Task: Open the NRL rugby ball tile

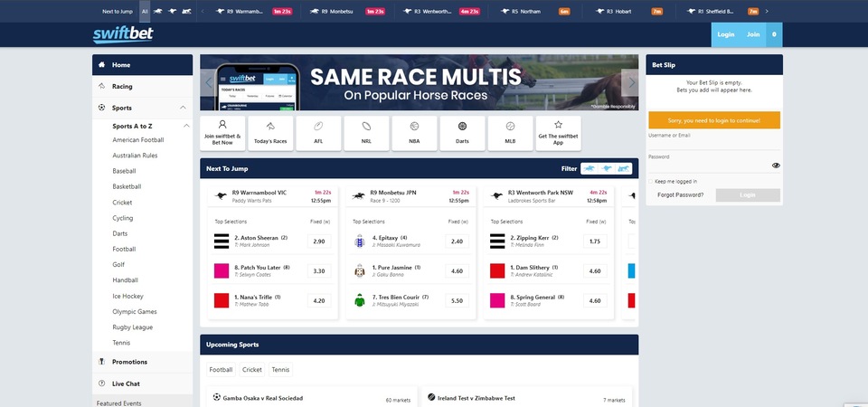Action: click(366, 133)
